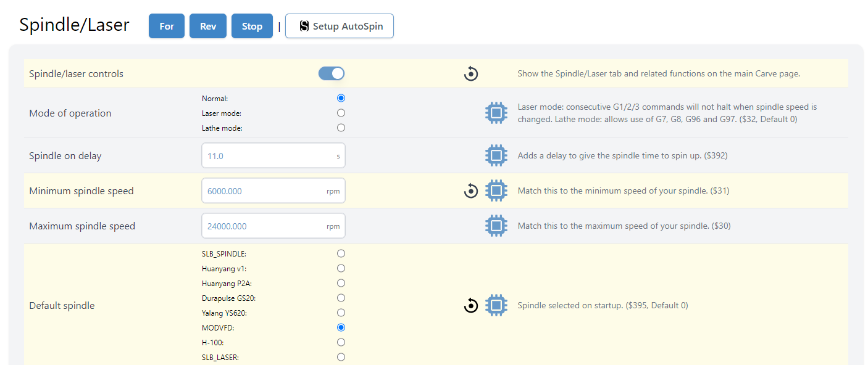Click chip icon in Maximum spindle speed row

tap(496, 226)
